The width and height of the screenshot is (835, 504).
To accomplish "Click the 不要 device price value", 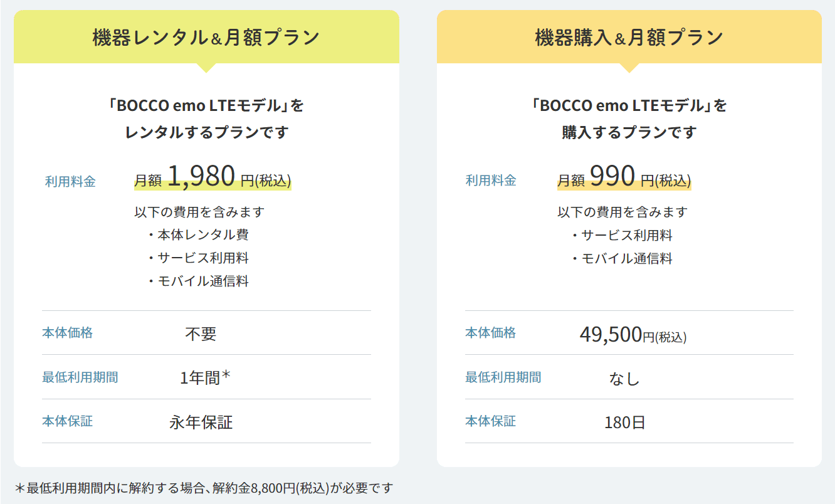I will (201, 334).
